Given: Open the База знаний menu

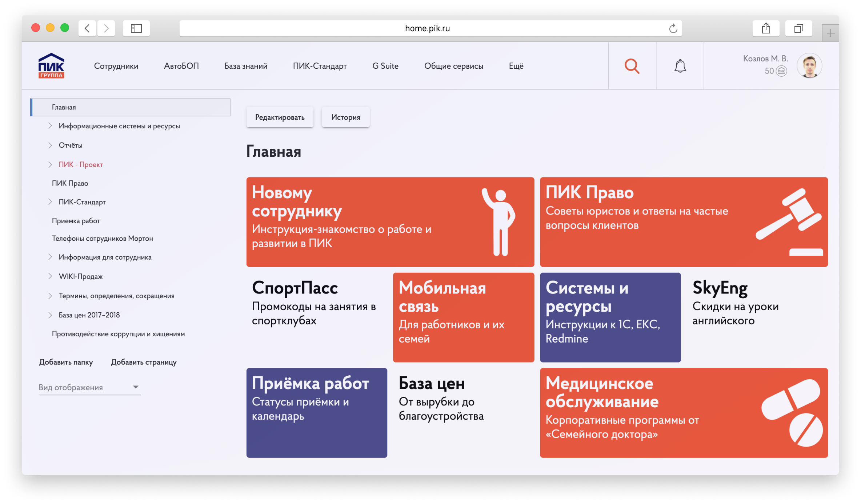Looking at the screenshot, I should (246, 66).
